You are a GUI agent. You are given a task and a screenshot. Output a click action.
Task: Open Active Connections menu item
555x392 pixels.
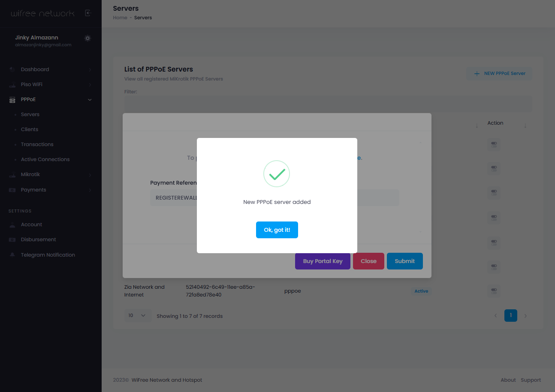(x=45, y=159)
